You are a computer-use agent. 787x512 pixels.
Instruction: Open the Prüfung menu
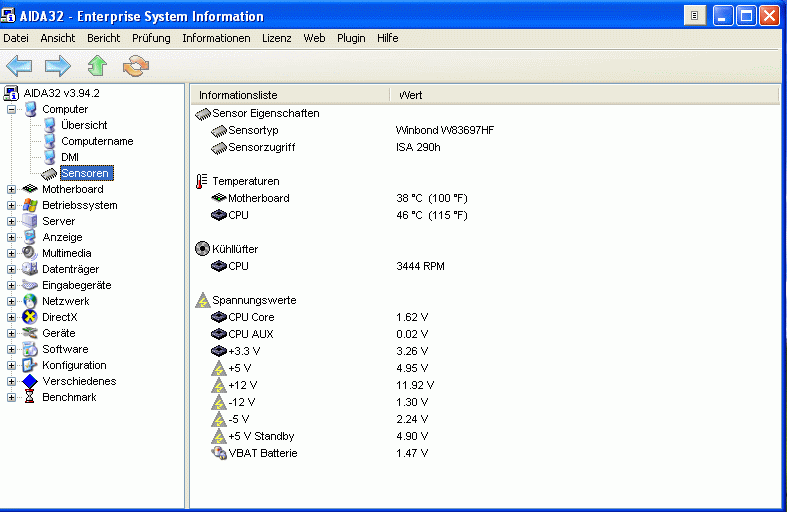(x=151, y=38)
